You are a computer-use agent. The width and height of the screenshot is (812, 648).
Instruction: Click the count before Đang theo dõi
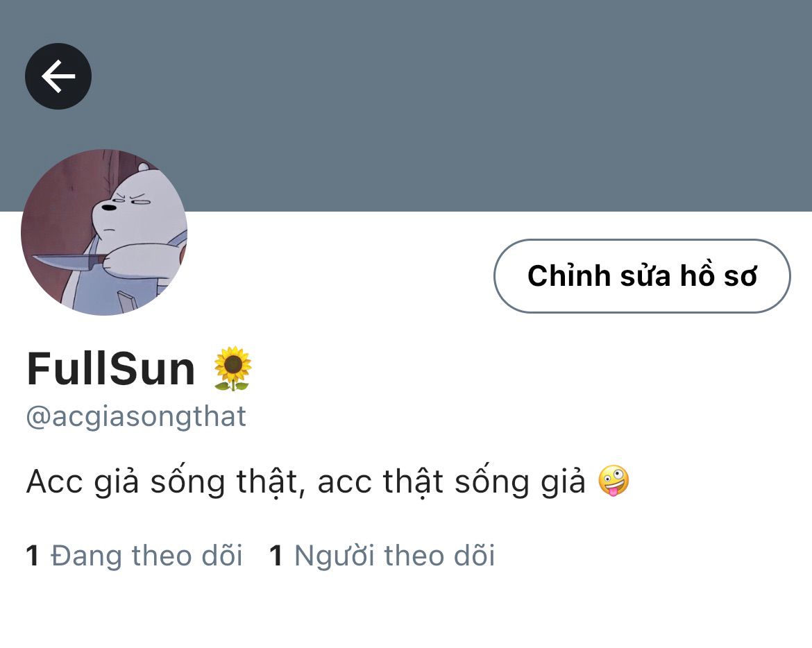pos(32,556)
